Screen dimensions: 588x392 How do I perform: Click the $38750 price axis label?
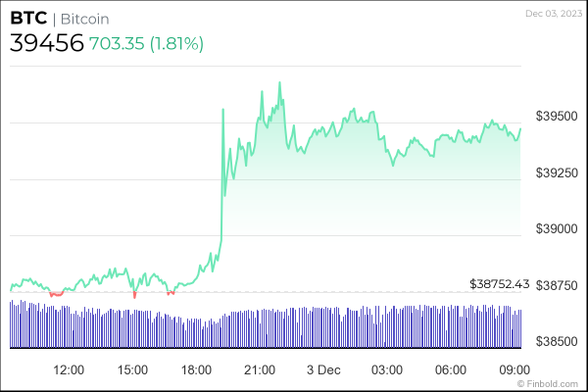(556, 285)
